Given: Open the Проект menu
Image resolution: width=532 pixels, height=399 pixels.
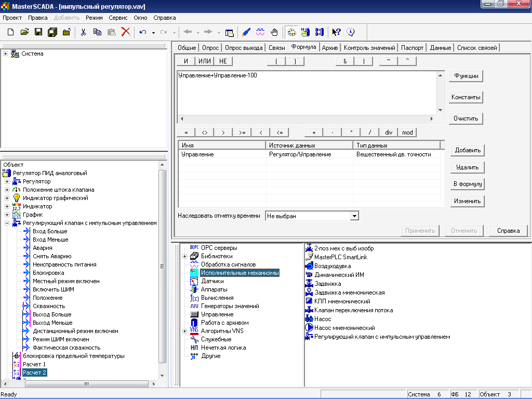Looking at the screenshot, I should coord(12,18).
